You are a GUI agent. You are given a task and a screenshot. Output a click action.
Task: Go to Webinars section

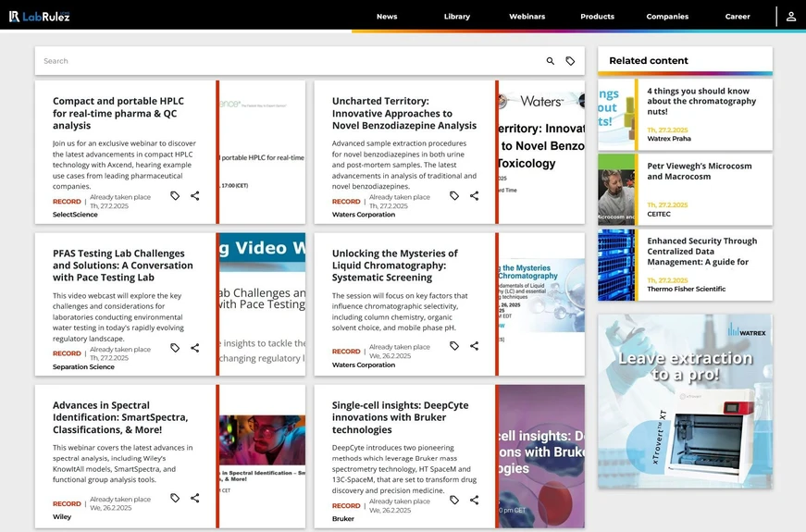pyautogui.click(x=527, y=17)
